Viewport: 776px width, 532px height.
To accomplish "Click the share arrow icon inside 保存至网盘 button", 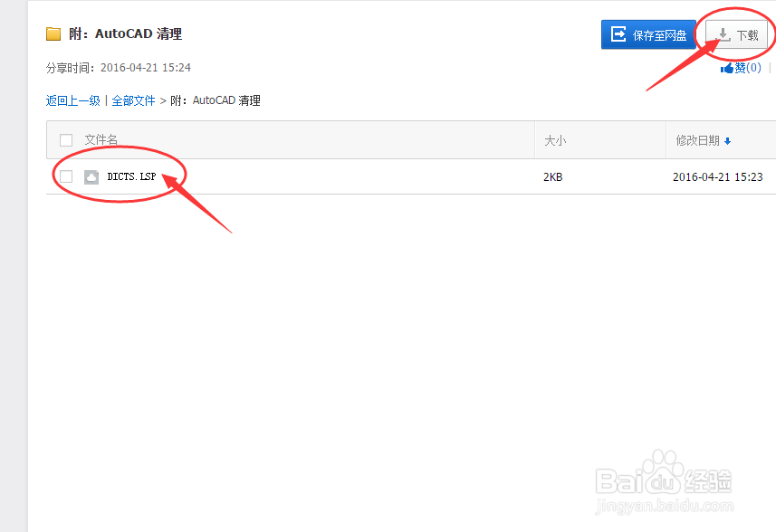I will coord(619,33).
